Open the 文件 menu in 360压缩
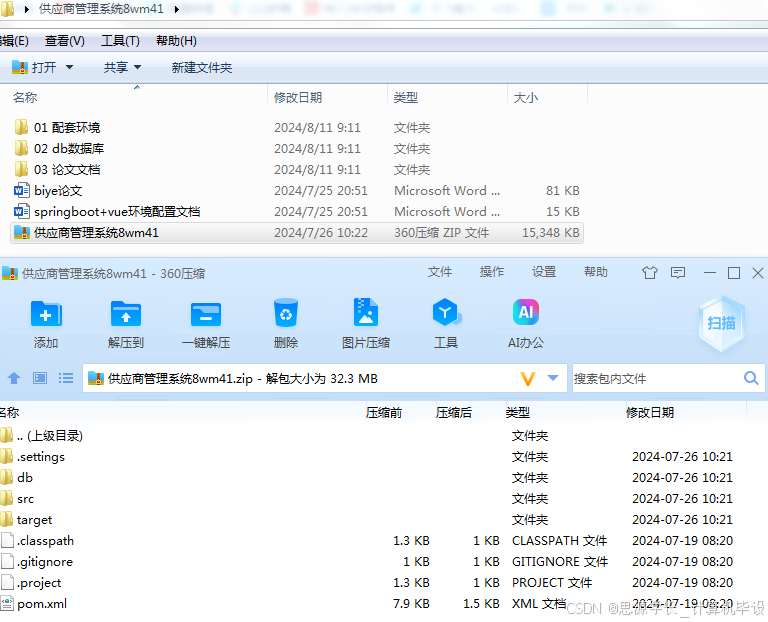 439,272
